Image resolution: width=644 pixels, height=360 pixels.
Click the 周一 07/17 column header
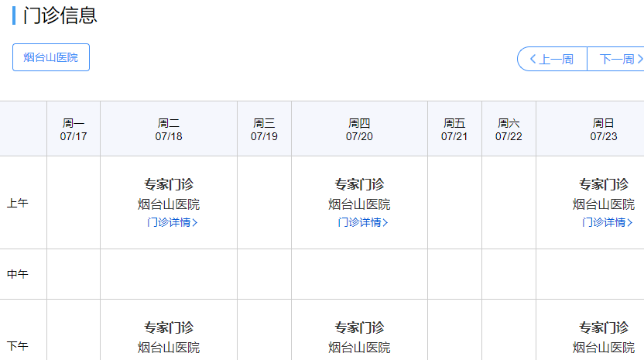(74, 129)
